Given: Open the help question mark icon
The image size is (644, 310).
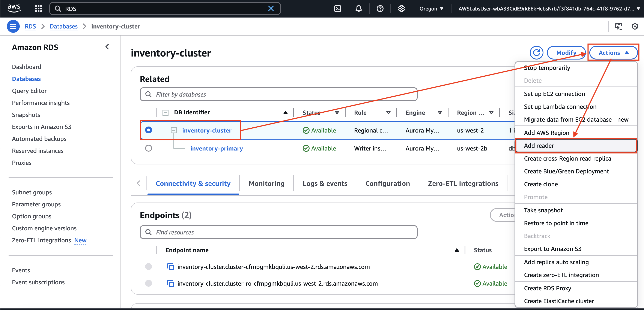Looking at the screenshot, I should pos(380,9).
